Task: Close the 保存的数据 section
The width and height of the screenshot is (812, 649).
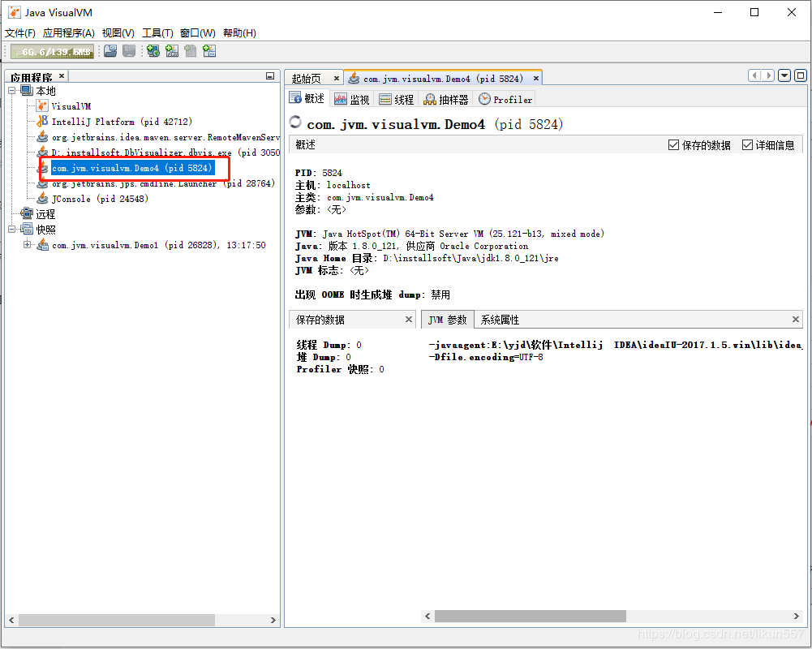Action: 409,319
